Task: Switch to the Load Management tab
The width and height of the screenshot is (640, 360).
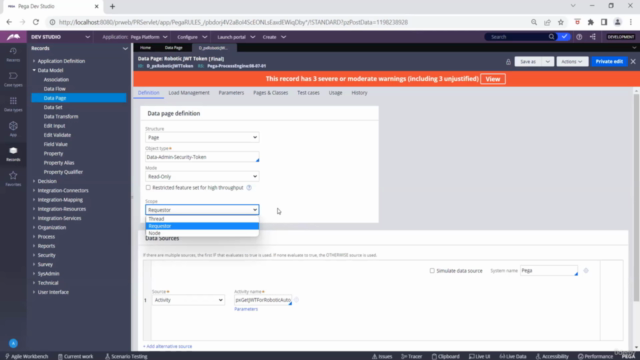Action: pos(189,93)
